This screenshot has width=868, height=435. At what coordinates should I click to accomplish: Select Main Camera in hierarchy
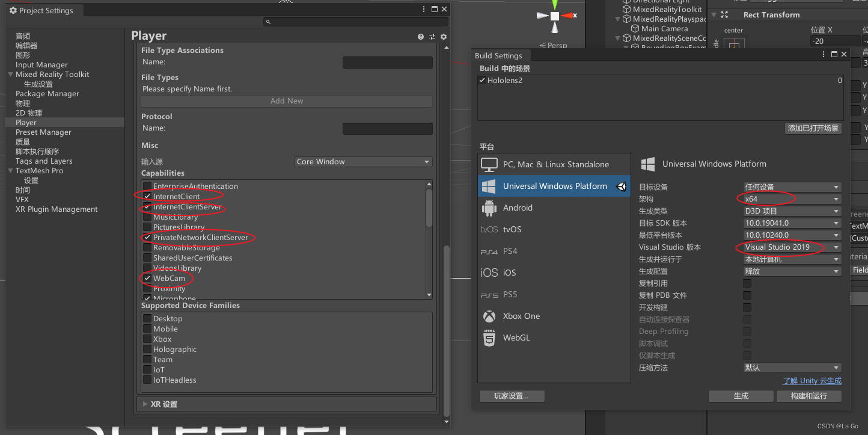(x=664, y=28)
